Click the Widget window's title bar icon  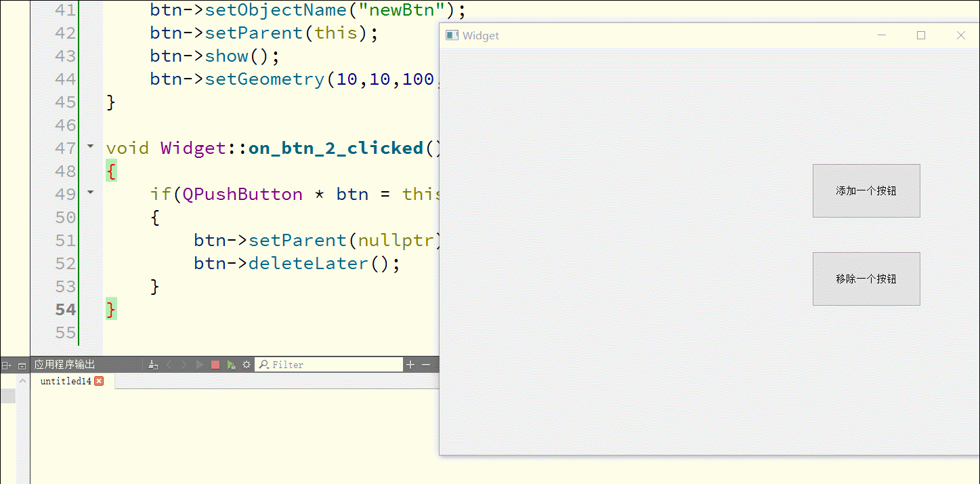tap(452, 35)
